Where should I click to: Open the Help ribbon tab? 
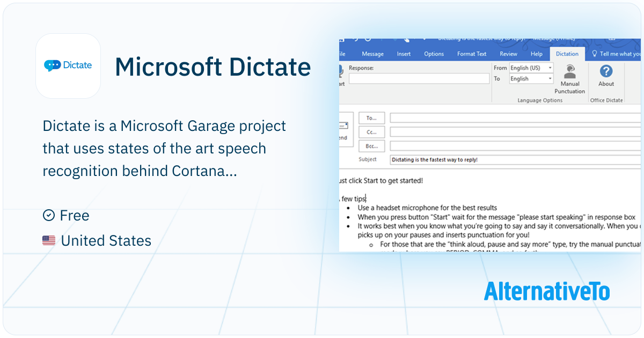[536, 54]
